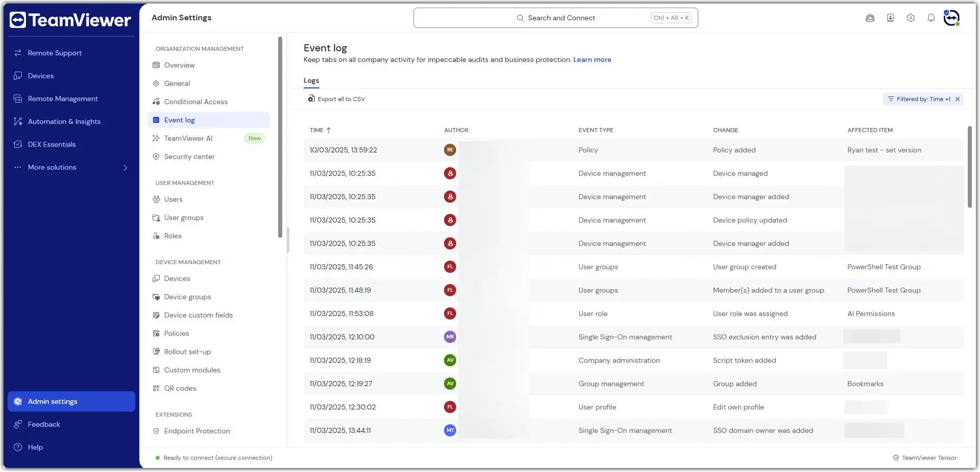980x472 pixels.
Task: Click the EVENT TYPE column header
Action: pyautogui.click(x=596, y=130)
